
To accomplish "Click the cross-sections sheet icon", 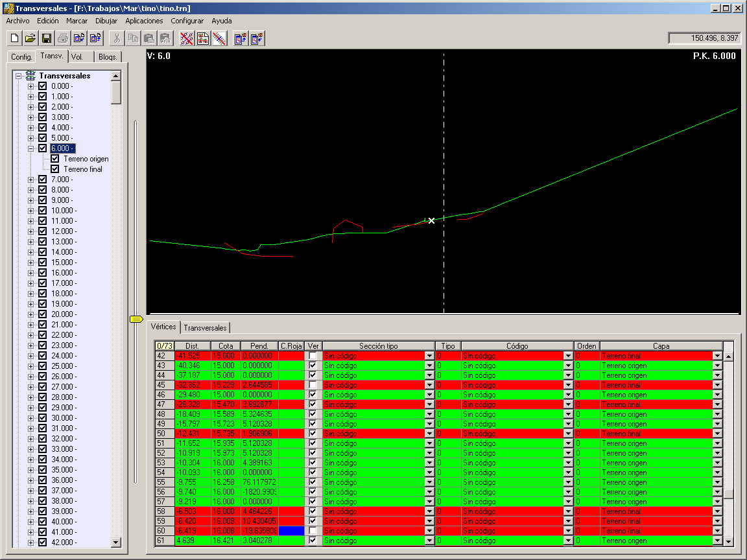I will pyautogui.click(x=203, y=39).
